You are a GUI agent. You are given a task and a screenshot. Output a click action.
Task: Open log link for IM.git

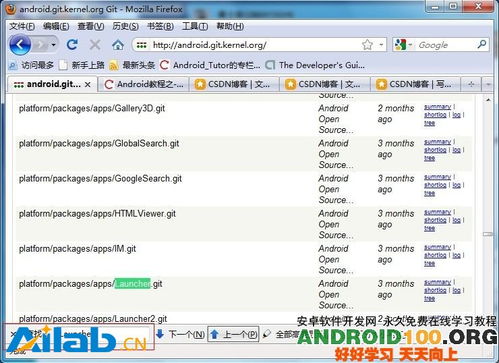pyautogui.click(x=456, y=255)
